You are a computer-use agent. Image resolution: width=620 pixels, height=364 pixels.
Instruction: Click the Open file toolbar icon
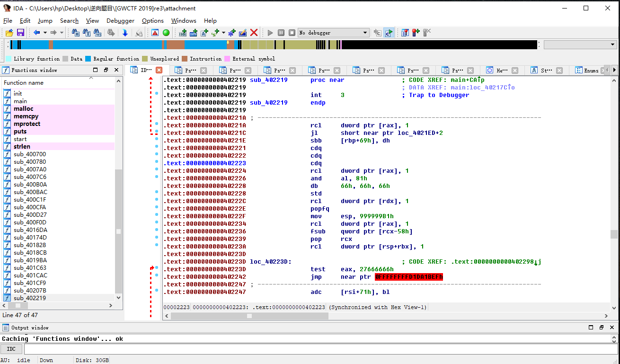[x=9, y=33]
